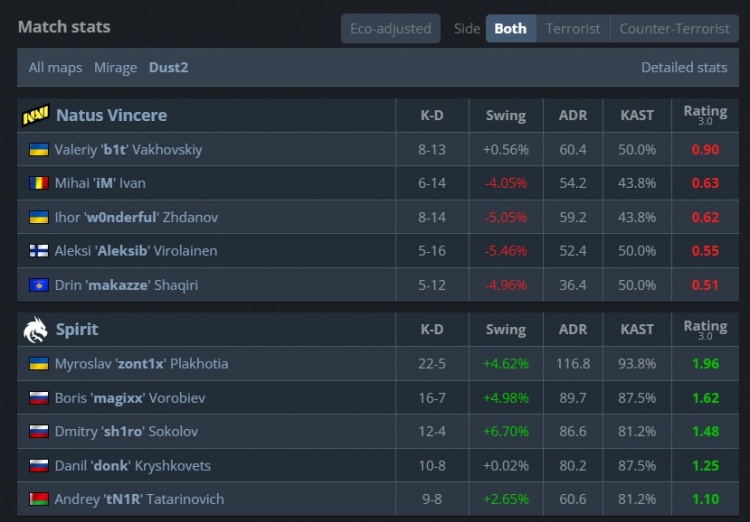750x522 pixels.
Task: Click the Belarus flag beside tN1R
Action: pyautogui.click(x=39, y=499)
